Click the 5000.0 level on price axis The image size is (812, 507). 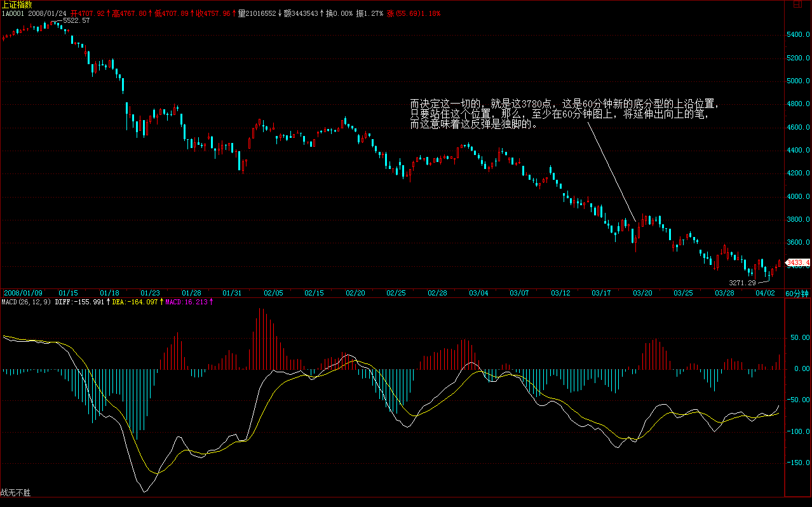point(798,81)
